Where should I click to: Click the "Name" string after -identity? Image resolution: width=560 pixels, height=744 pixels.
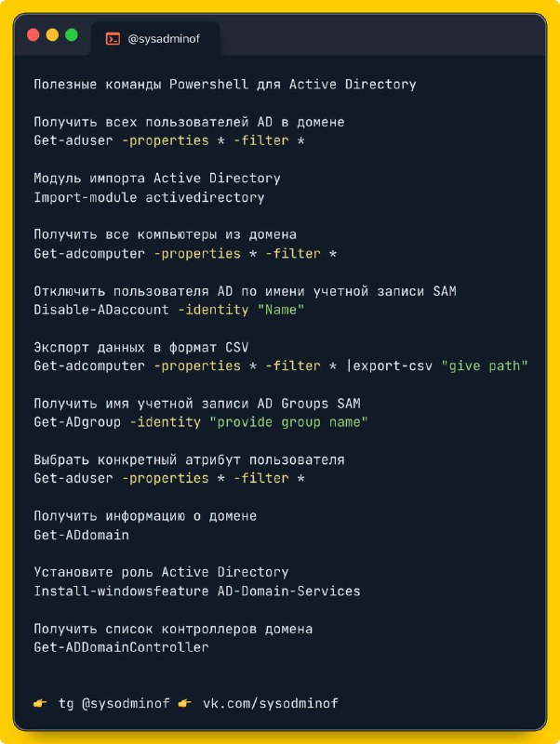point(281,310)
